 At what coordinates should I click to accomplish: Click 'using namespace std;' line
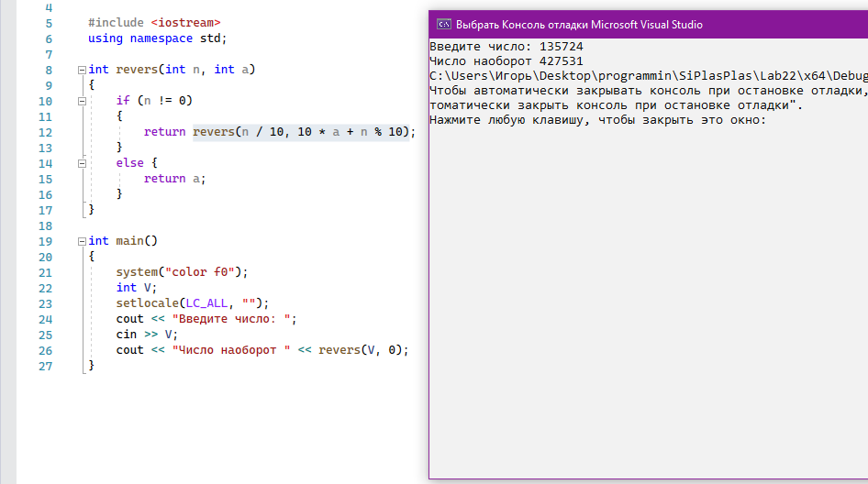click(x=157, y=38)
